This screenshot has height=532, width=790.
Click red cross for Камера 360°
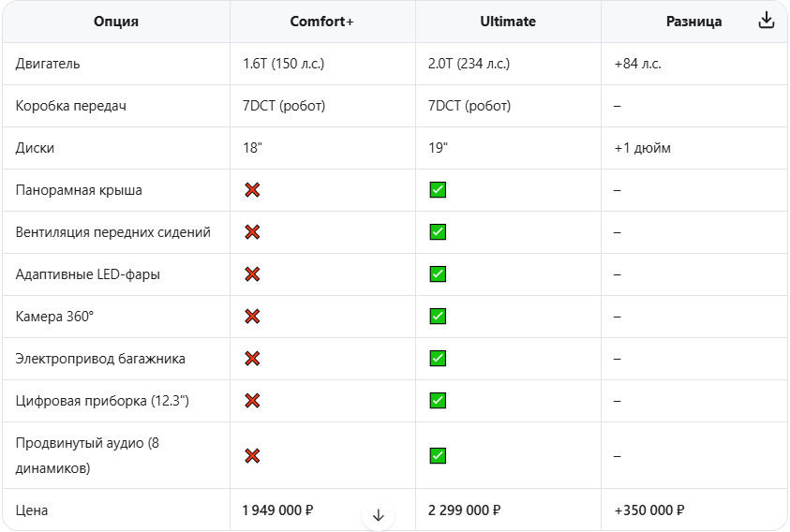pos(252,317)
